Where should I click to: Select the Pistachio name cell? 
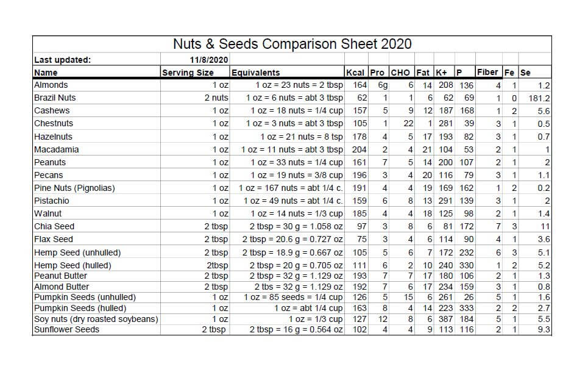tap(52, 201)
